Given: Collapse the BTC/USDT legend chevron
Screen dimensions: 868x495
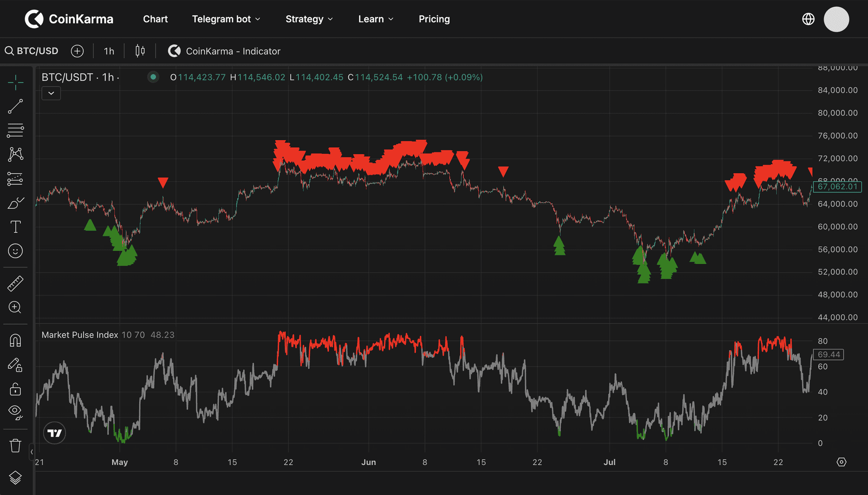Looking at the screenshot, I should (51, 93).
